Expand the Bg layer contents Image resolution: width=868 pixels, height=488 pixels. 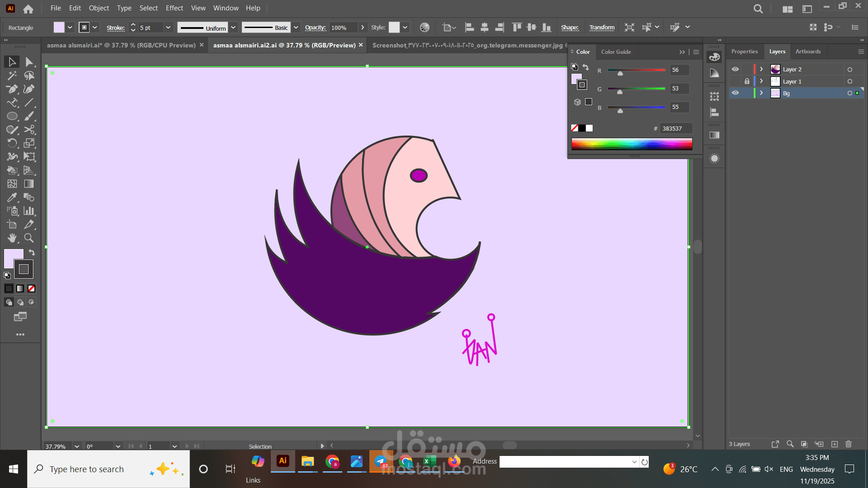tap(761, 93)
